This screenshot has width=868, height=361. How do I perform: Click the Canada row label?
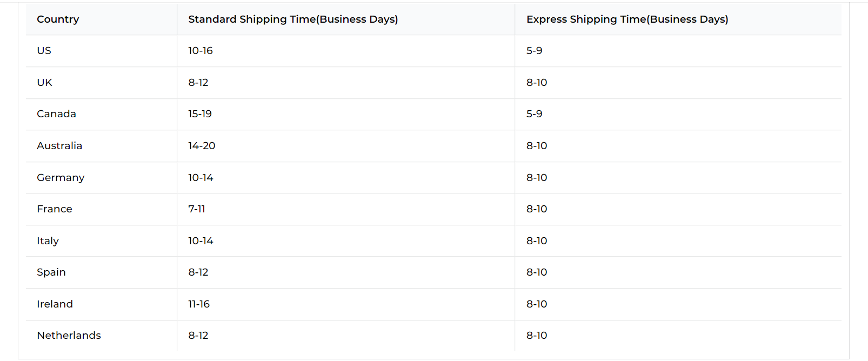point(56,114)
